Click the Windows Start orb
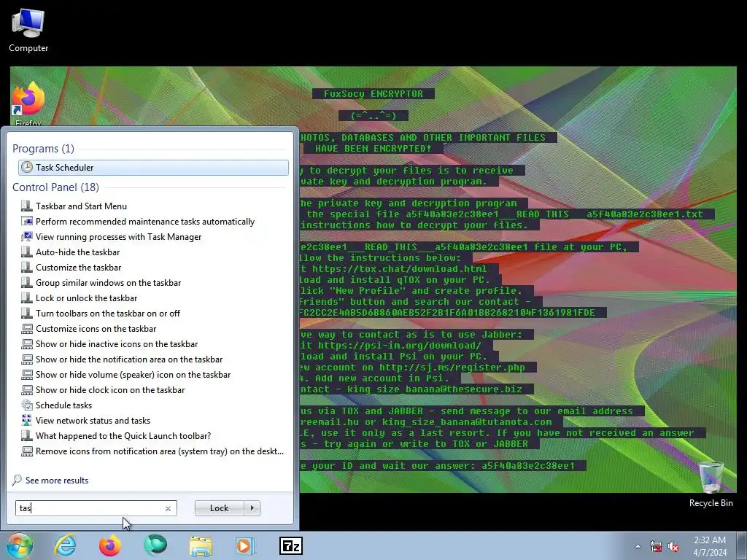Image resolution: width=747 pixels, height=560 pixels. [x=20, y=545]
